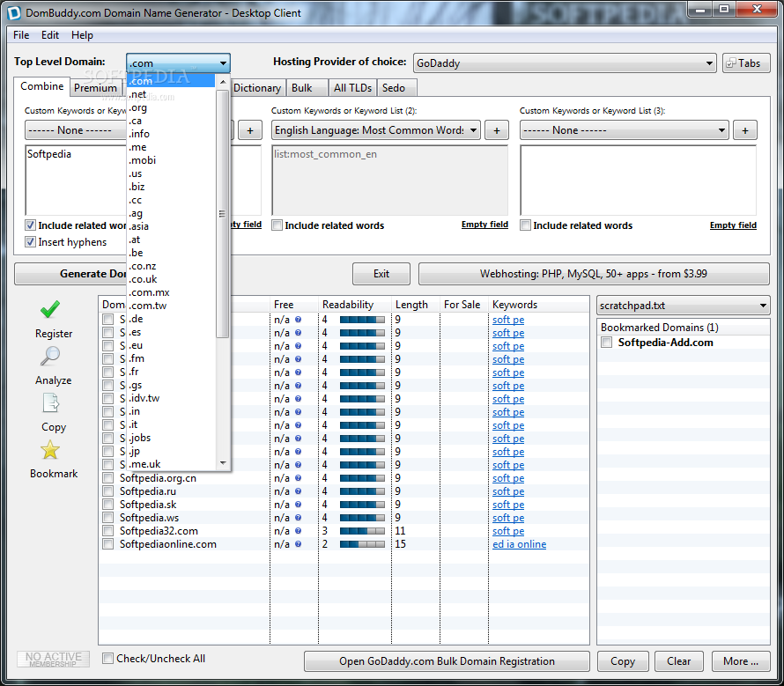Click info icon in Softpediaonline.com row
784x686 pixels.
298,544
